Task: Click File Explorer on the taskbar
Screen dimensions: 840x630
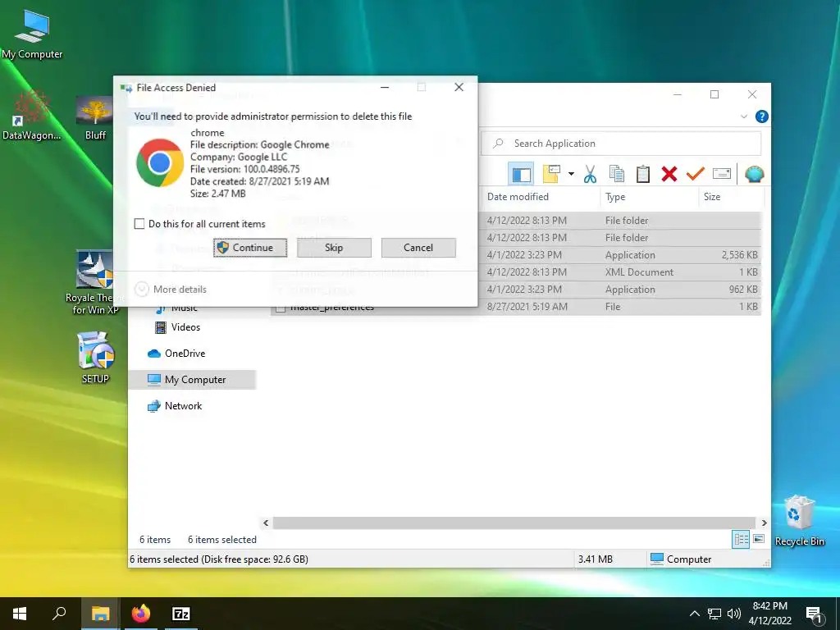Action: pos(100,614)
